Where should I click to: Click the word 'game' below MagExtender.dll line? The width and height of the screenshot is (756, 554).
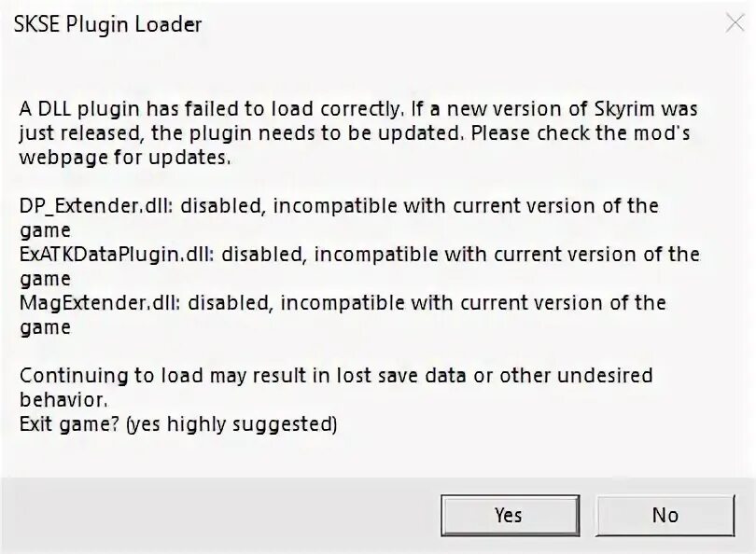(45, 328)
